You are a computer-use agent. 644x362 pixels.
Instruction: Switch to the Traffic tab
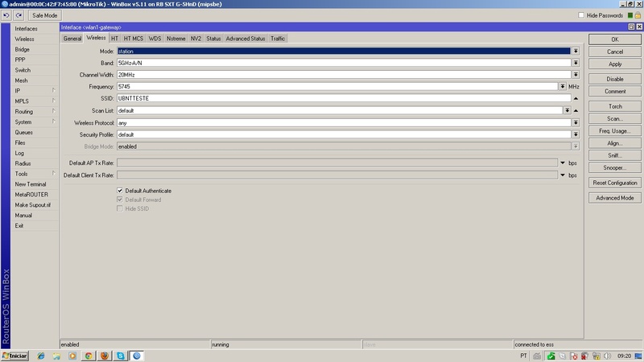(278, 38)
